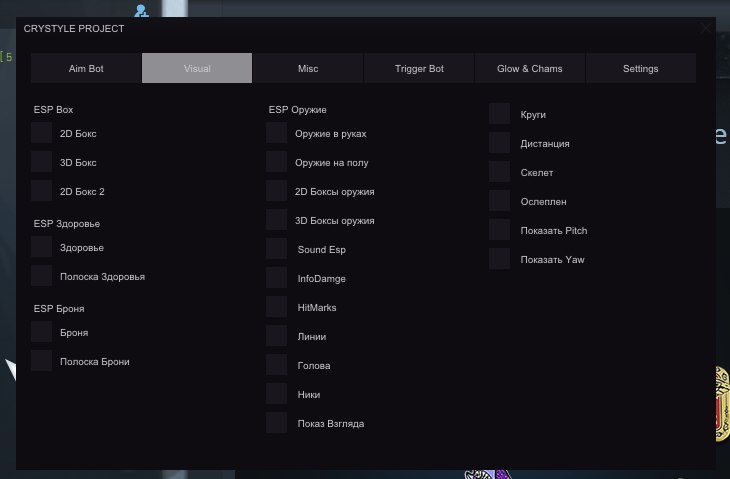The width and height of the screenshot is (730, 479).
Task: Check the InfoDamge checkbox
Action: (277, 277)
